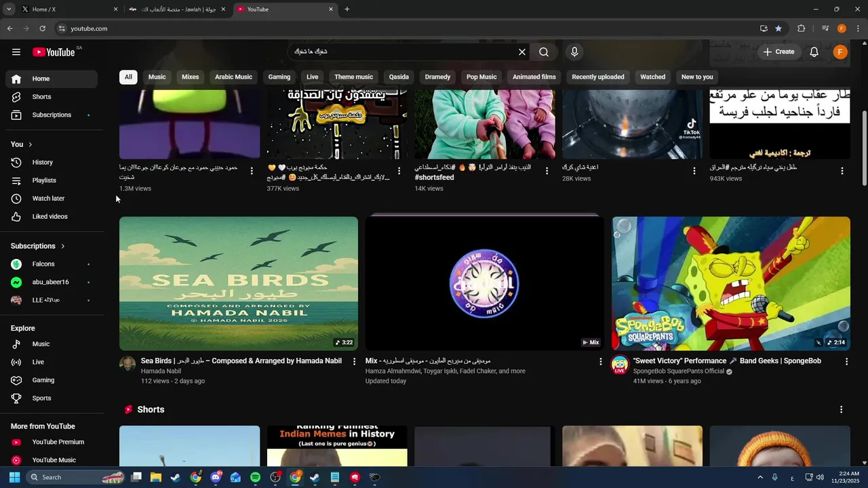Open options menu for the Mix
The width and height of the screenshot is (868, 488).
pyautogui.click(x=600, y=362)
